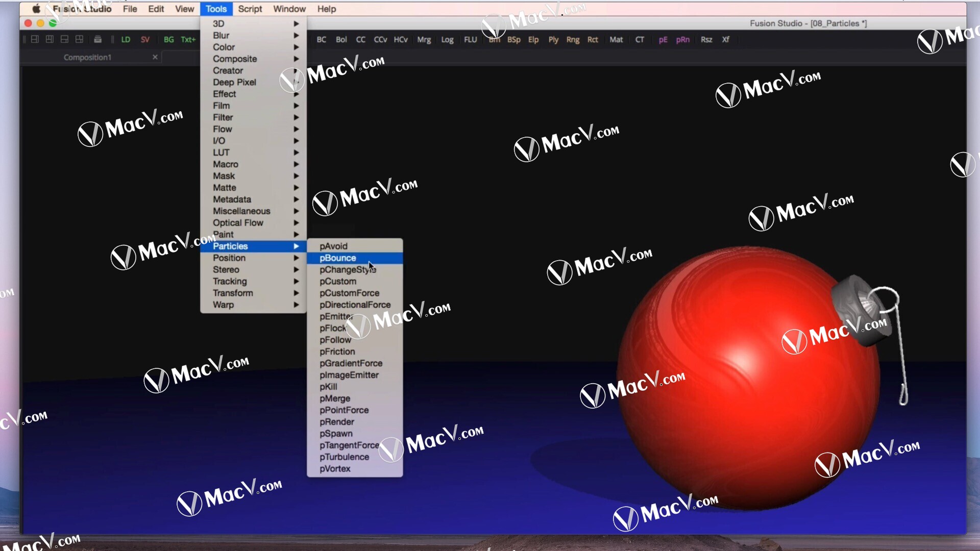The height and width of the screenshot is (551, 980).
Task: Add a Txt+ text tool from toolbar
Action: click(x=188, y=40)
